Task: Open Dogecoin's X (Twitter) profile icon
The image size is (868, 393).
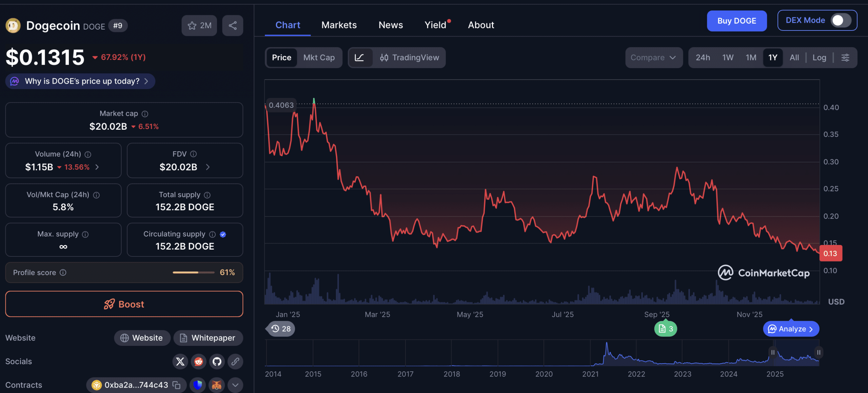Action: (180, 361)
